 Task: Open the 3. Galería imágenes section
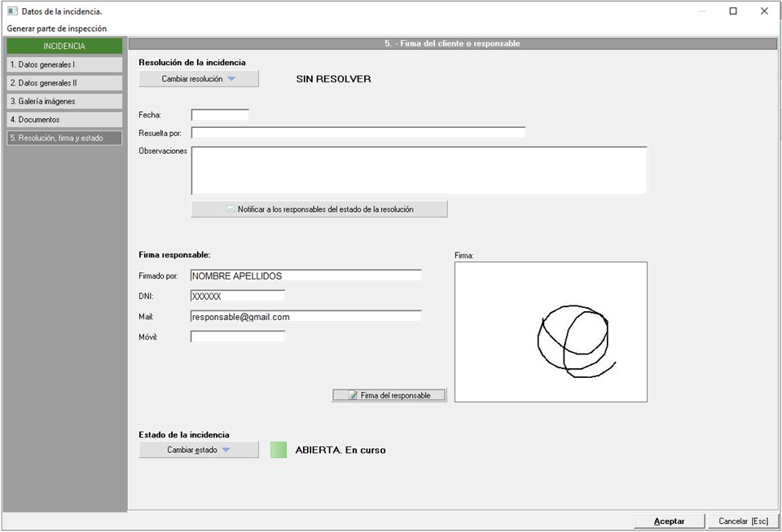[x=64, y=101]
